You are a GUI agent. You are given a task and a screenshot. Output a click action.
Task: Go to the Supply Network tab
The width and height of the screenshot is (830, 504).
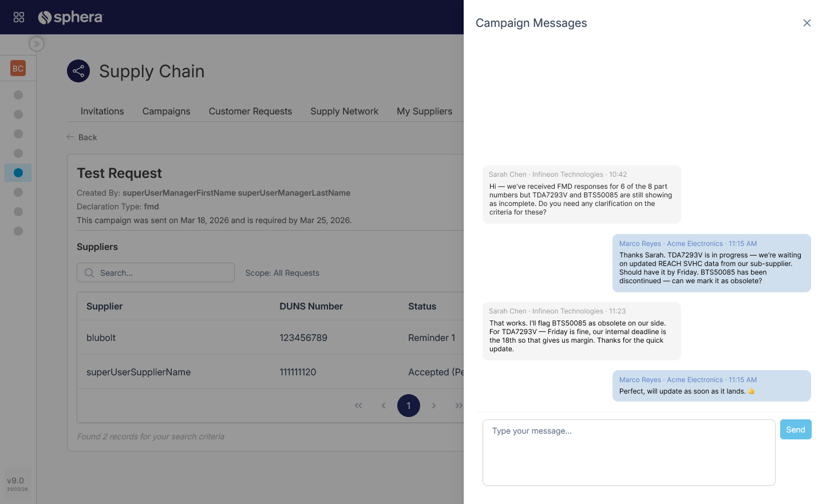[x=344, y=111]
